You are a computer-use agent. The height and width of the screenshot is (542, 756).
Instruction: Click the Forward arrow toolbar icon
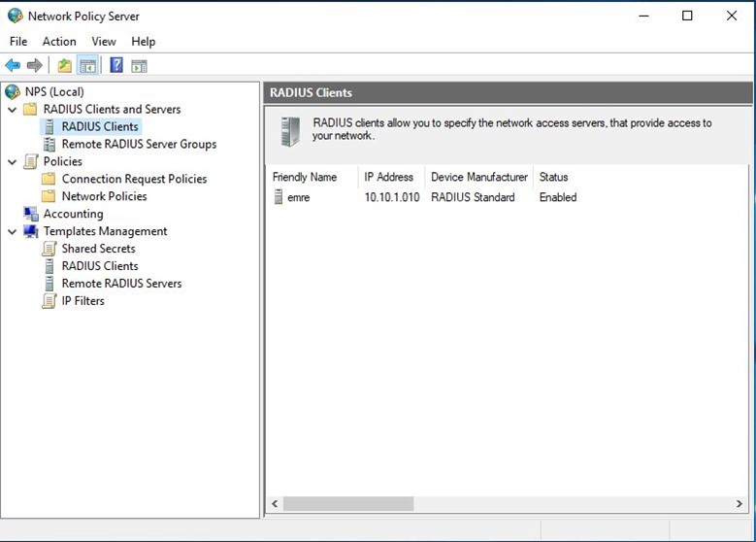point(35,65)
